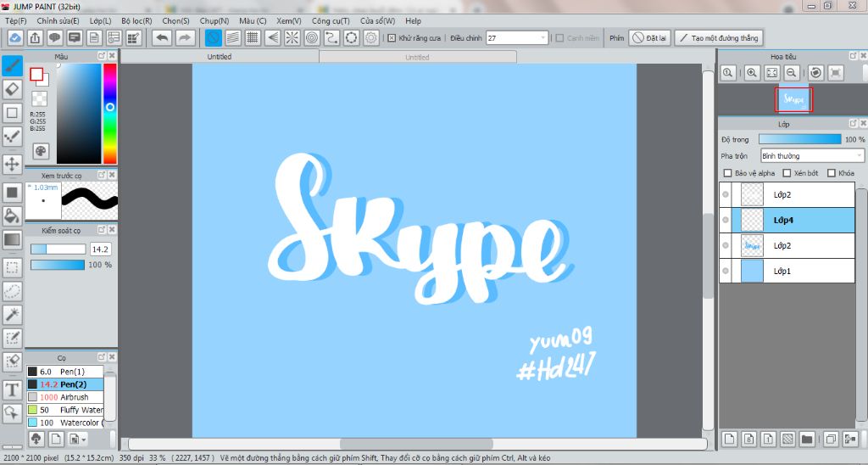Select the Bucket fill tool

12,216
